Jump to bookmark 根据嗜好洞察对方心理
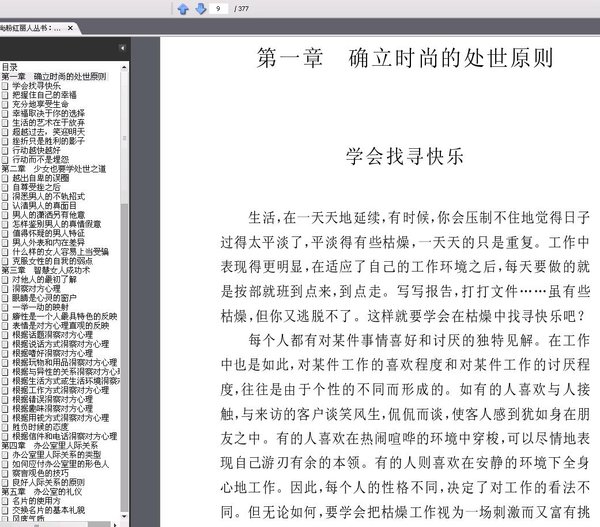The width and height of the screenshot is (600, 527). click(x=52, y=353)
